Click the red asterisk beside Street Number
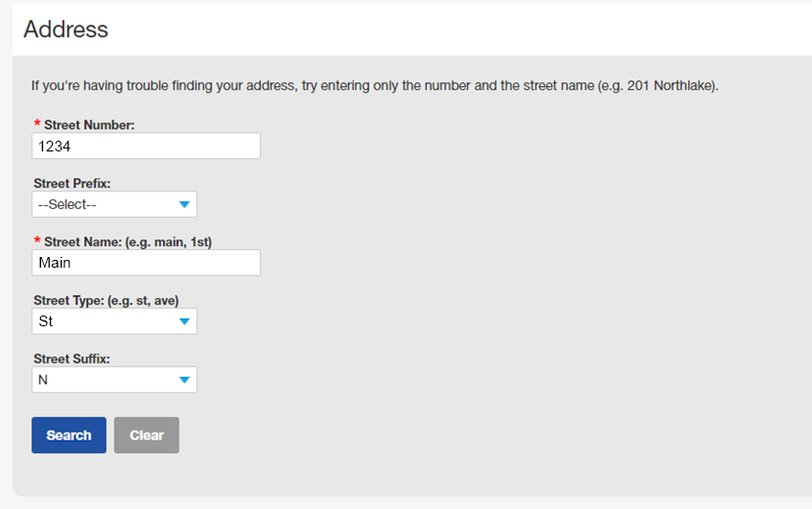Screen dimensions: 812x509 point(37,125)
